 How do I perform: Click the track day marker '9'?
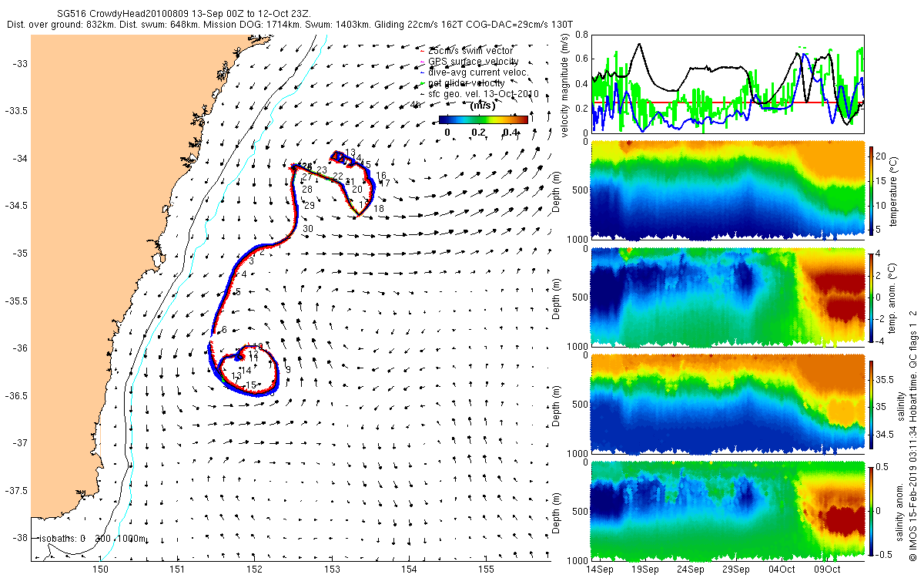(288, 371)
